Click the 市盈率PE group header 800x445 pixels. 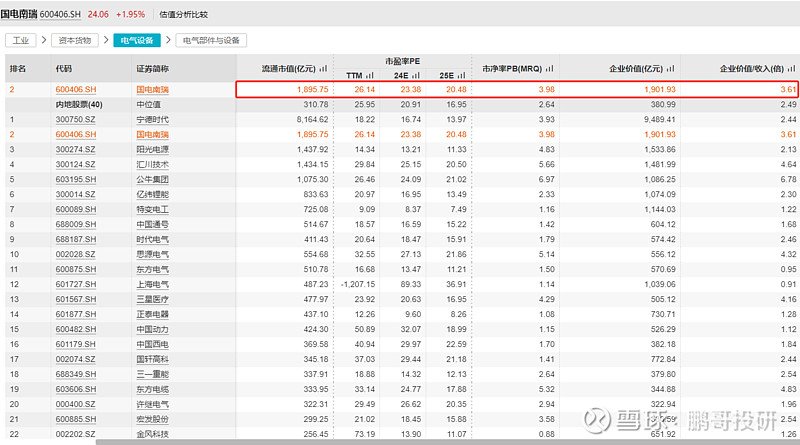(x=403, y=61)
